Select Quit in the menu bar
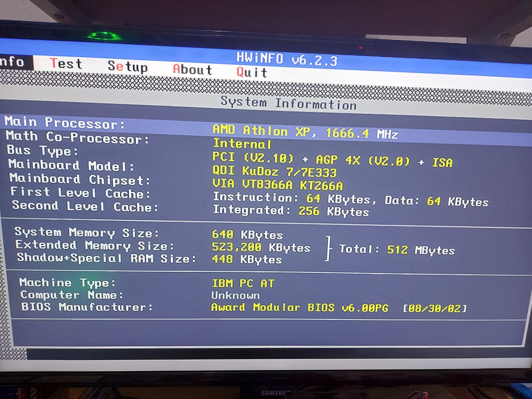The width and height of the screenshot is (532, 399). (252, 72)
